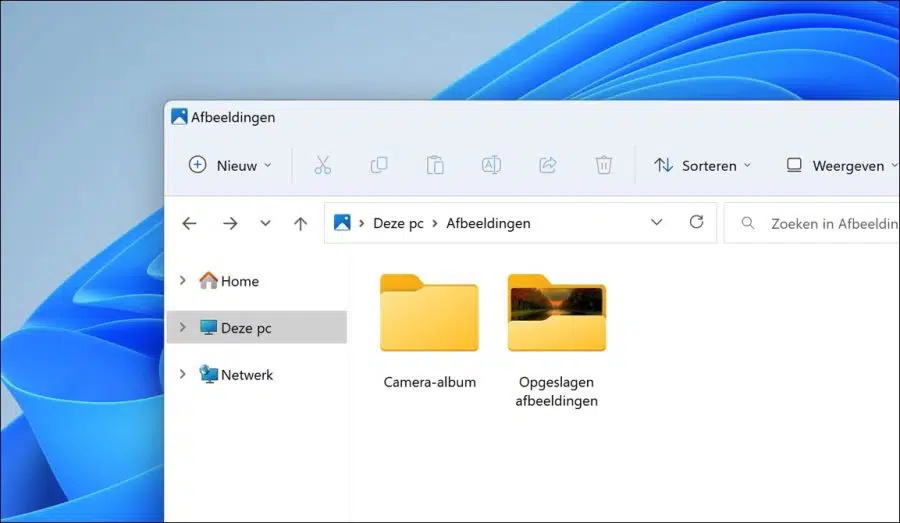This screenshot has width=900, height=523.
Task: Click the pictures icon in address bar
Action: click(342, 223)
